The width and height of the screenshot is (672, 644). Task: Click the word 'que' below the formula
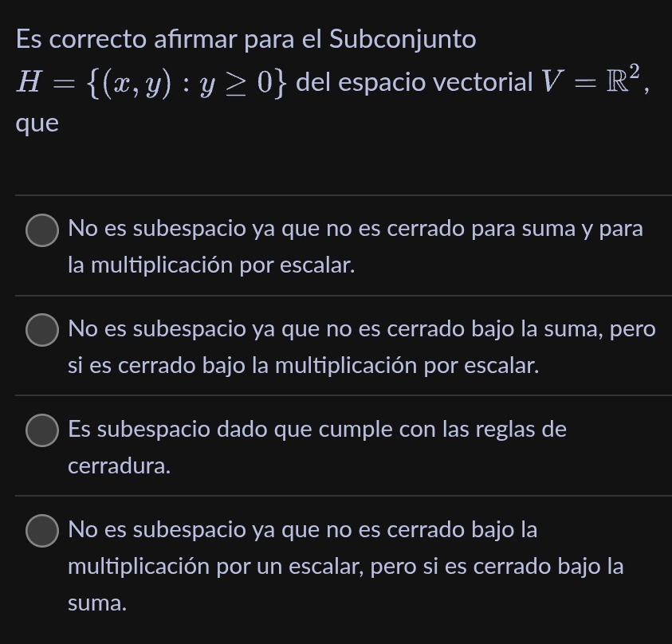click(x=37, y=124)
